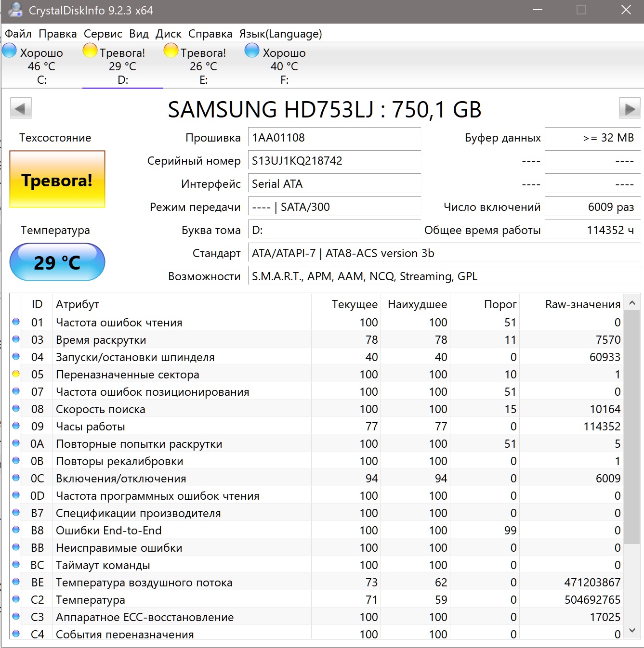Viewport: 644px width, 648px height.
Task: Click the buffer size field >= 32 MB
Action: [592, 138]
